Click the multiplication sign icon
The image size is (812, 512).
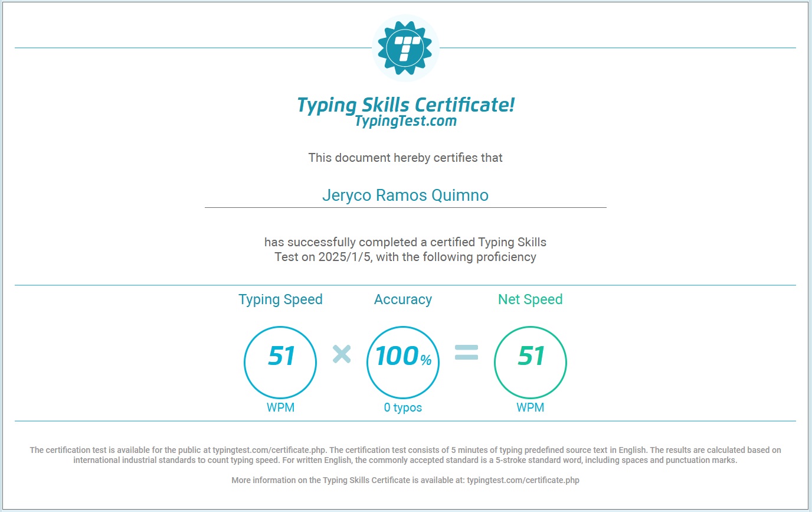pos(342,354)
